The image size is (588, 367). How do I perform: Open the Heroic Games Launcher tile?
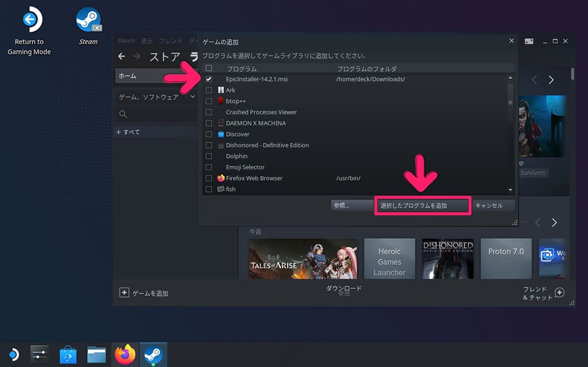(389, 259)
